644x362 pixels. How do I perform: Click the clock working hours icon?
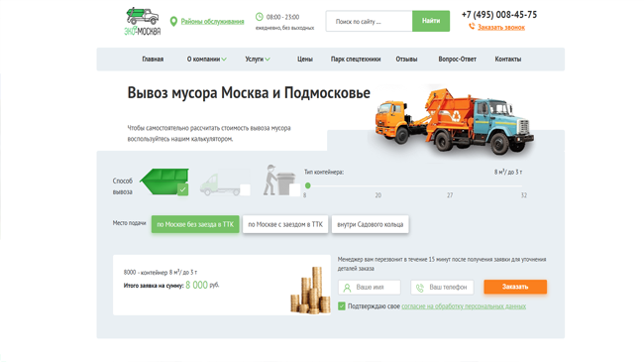coord(260,17)
